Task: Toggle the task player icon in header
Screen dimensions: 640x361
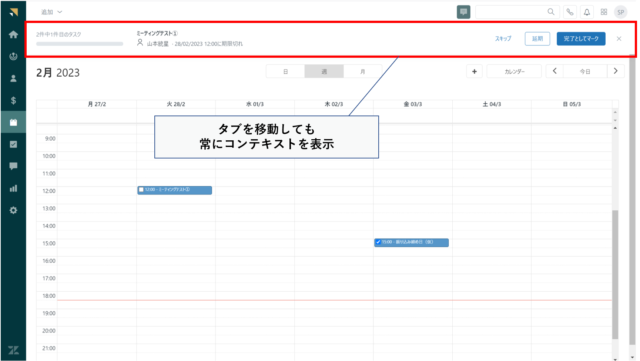Action: point(463,12)
